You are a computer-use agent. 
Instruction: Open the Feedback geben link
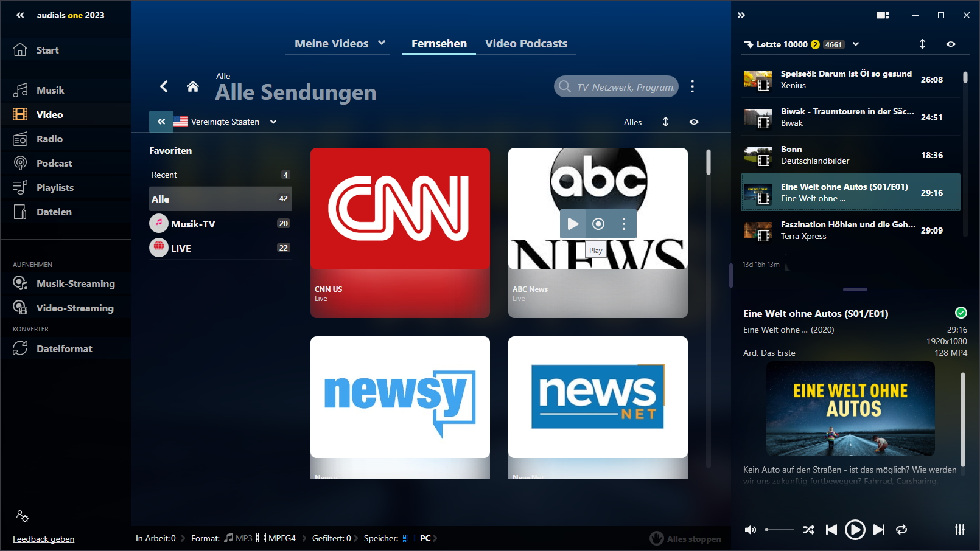pos(44,539)
